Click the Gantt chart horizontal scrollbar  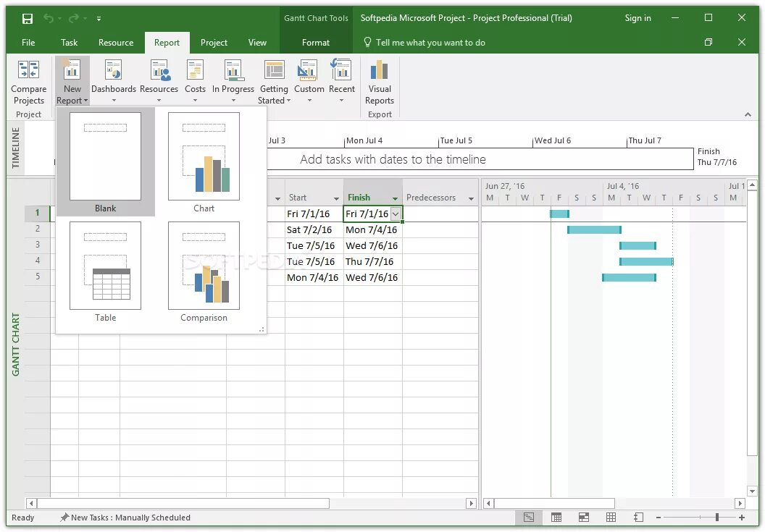point(554,503)
